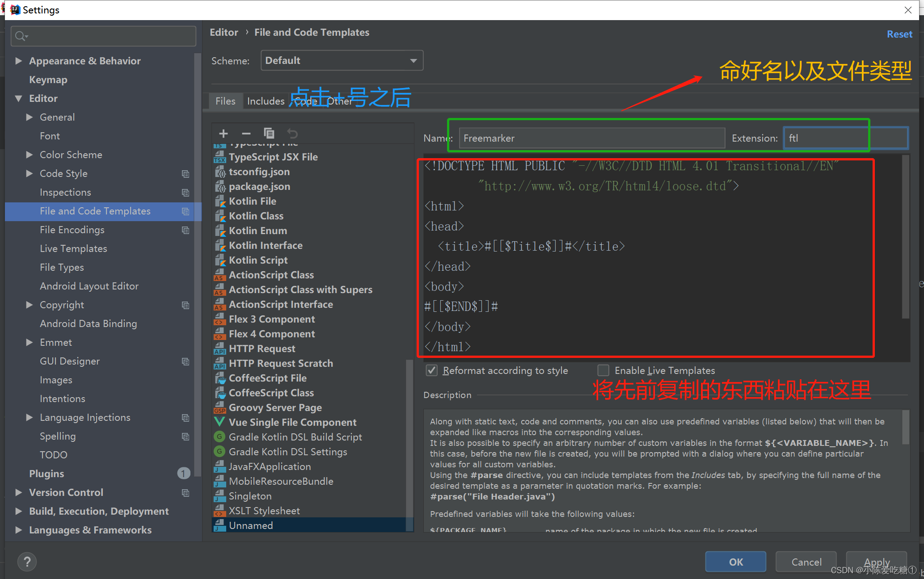Image resolution: width=924 pixels, height=579 pixels.
Task: Expand the Emmet node
Action: tap(30, 342)
